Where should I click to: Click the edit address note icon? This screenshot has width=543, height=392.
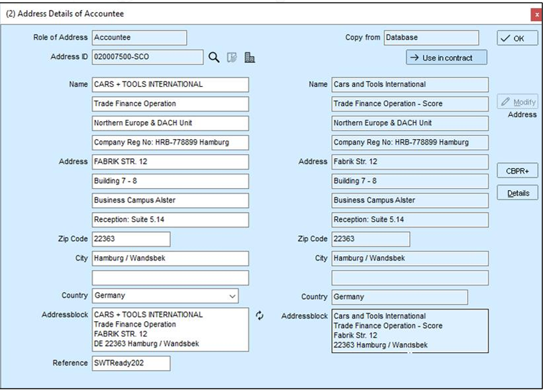(x=232, y=57)
